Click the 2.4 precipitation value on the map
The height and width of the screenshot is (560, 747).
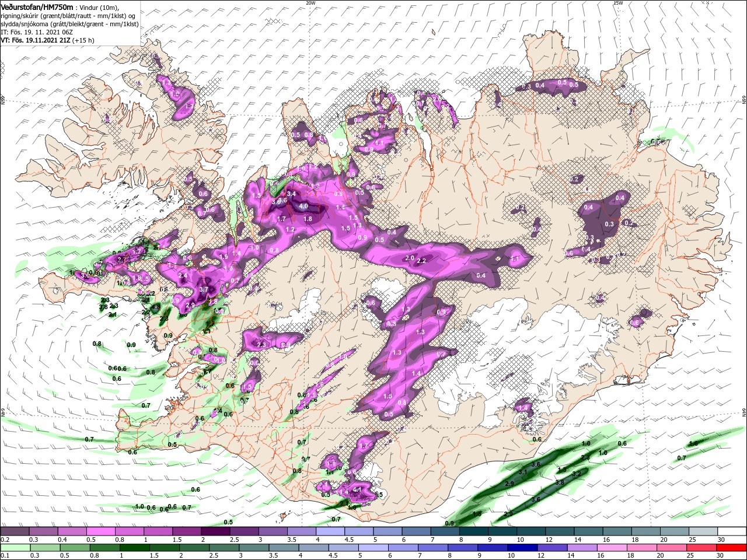(x=183, y=276)
